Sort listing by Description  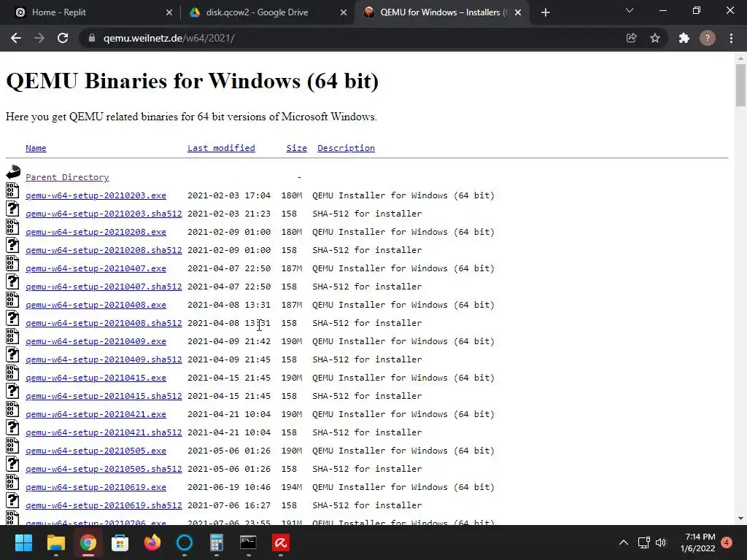[x=346, y=148]
